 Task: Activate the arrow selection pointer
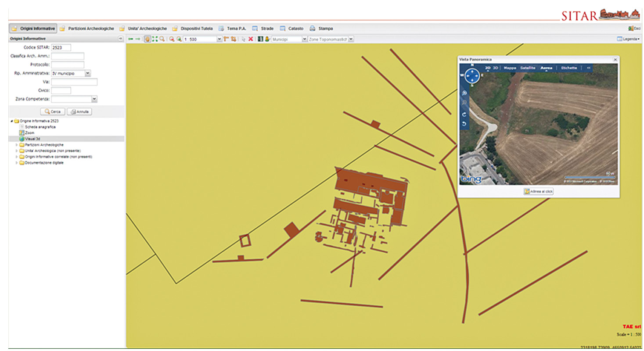coord(244,39)
